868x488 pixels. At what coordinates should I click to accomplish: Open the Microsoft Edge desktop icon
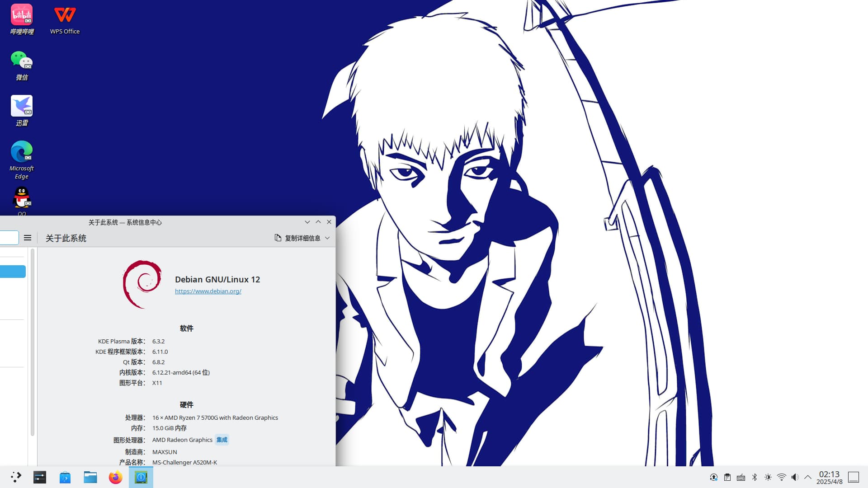click(22, 160)
